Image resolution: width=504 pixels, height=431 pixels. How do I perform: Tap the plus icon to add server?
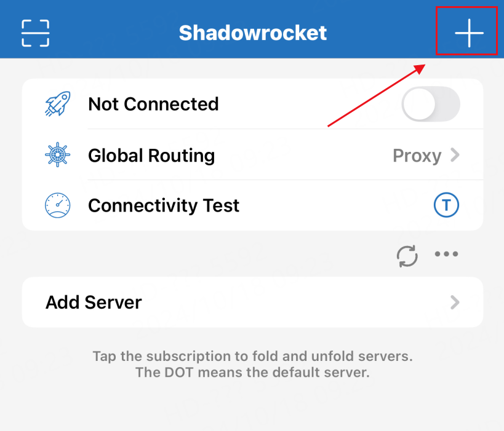[469, 33]
